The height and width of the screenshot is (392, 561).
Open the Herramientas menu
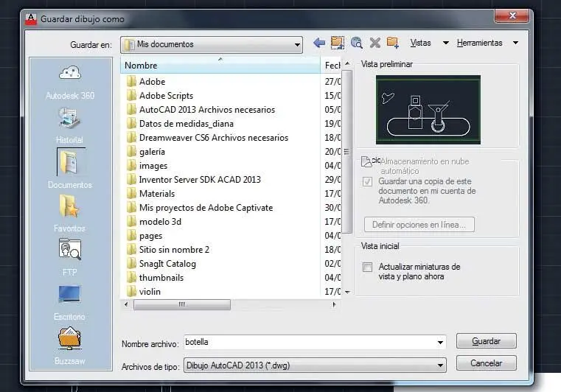click(x=479, y=43)
